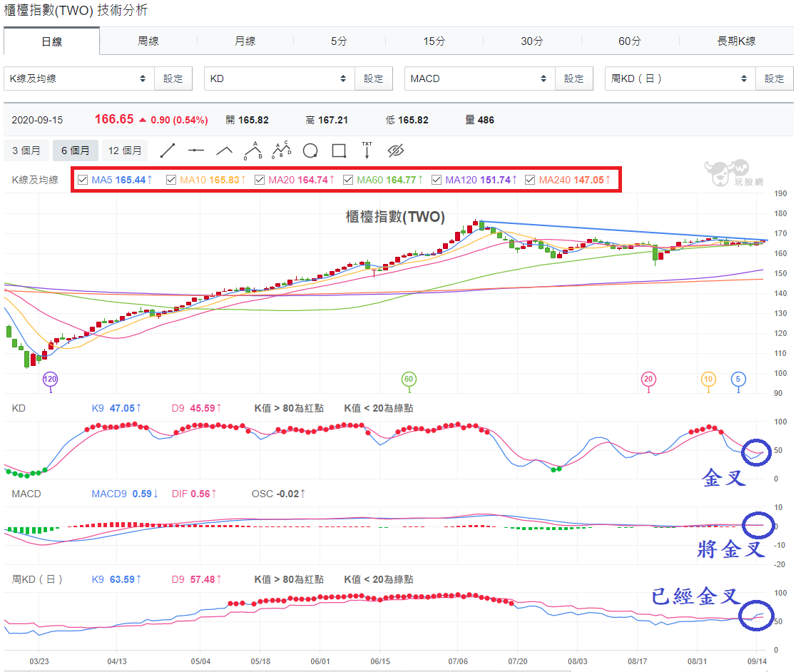Click the 櫃檯指數(TWO) 技術分析 page title
Image resolution: width=801 pixels, height=672 pixels.
pos(76,10)
